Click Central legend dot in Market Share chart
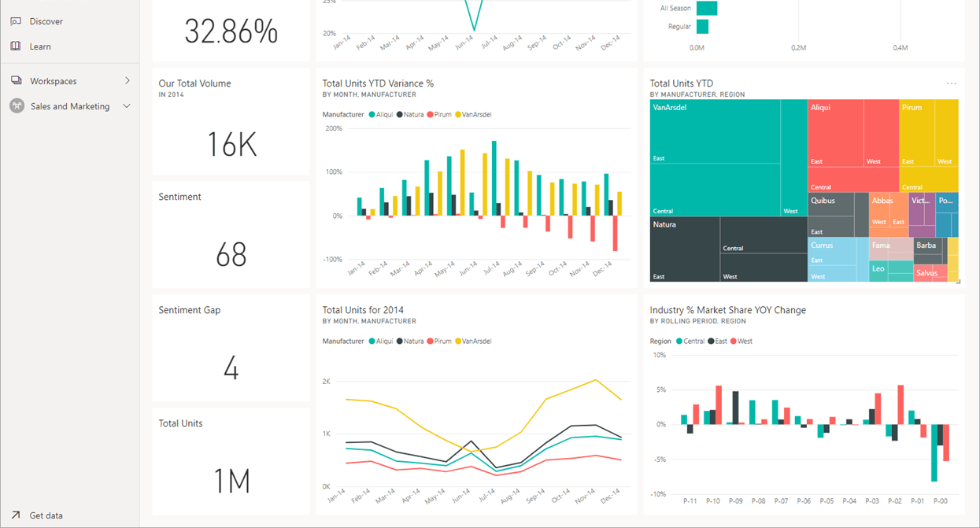Image resolution: width=980 pixels, height=528 pixels. pyautogui.click(x=679, y=342)
